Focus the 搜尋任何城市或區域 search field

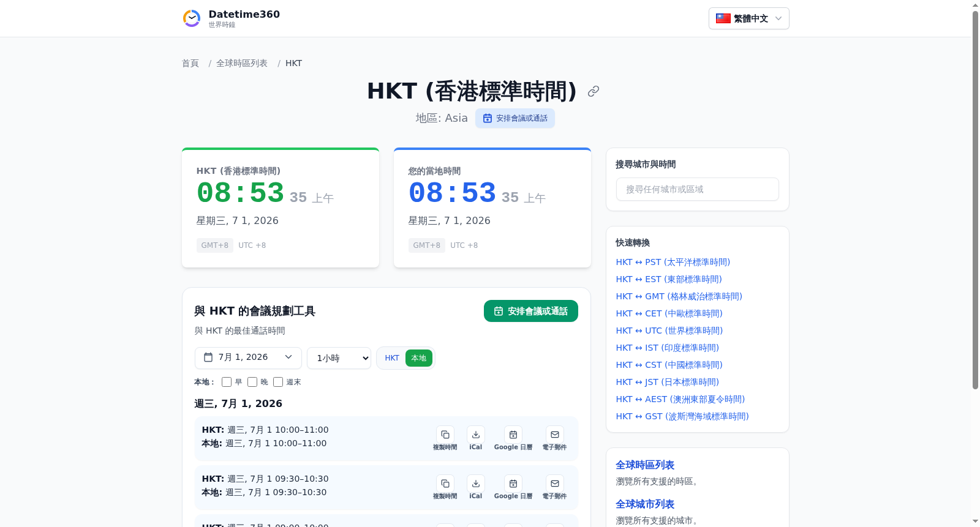tap(698, 189)
